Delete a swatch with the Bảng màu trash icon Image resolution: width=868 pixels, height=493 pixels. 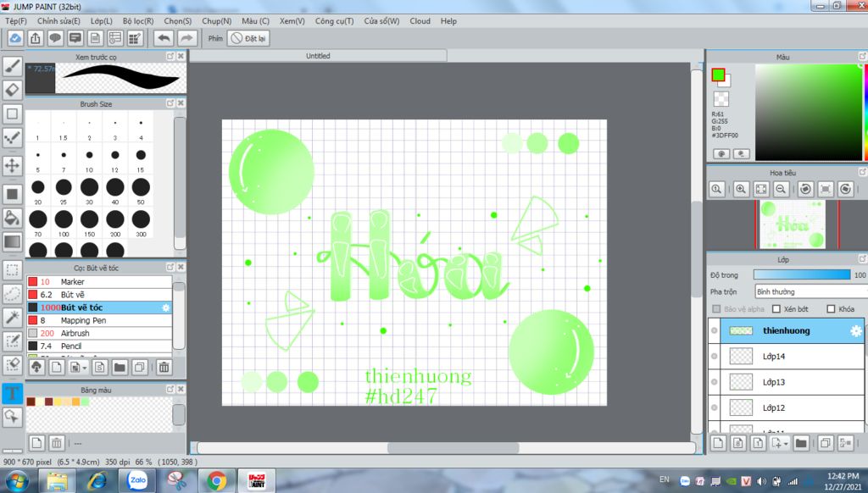point(57,443)
